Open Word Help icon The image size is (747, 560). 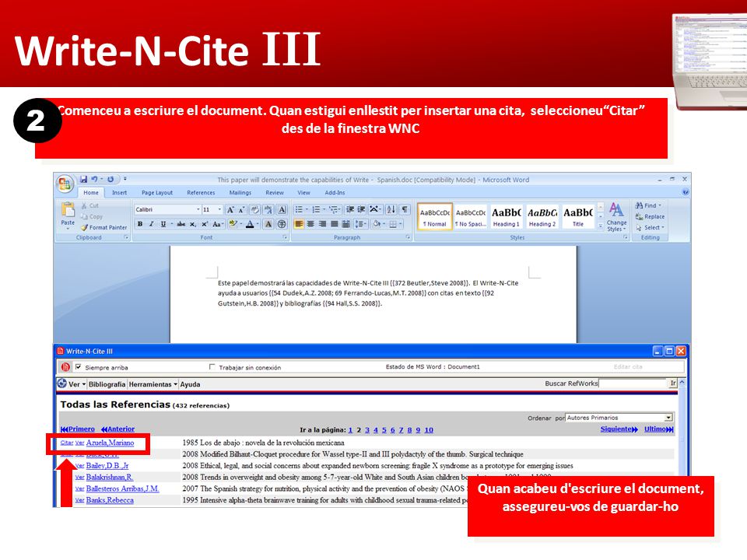click(x=685, y=192)
